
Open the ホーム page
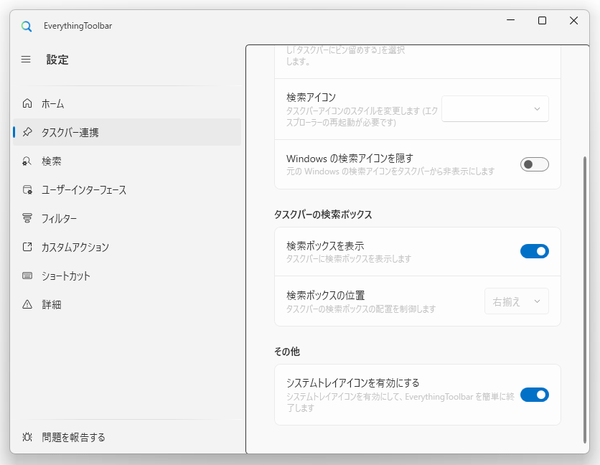(x=127, y=103)
